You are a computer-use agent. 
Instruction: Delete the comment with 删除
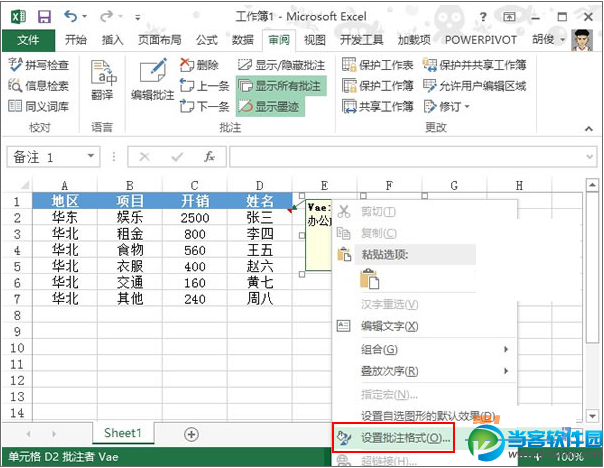[200, 65]
